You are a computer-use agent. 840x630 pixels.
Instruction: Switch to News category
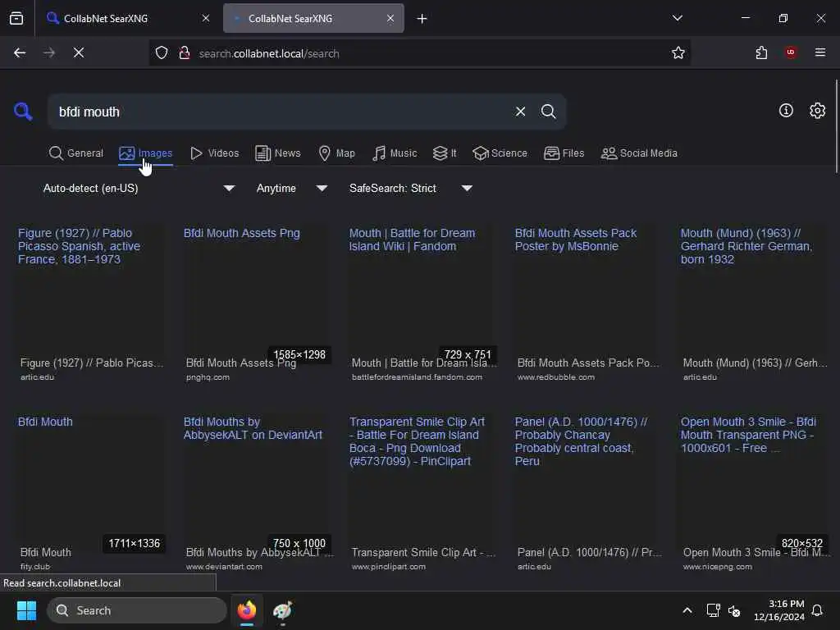coord(278,153)
